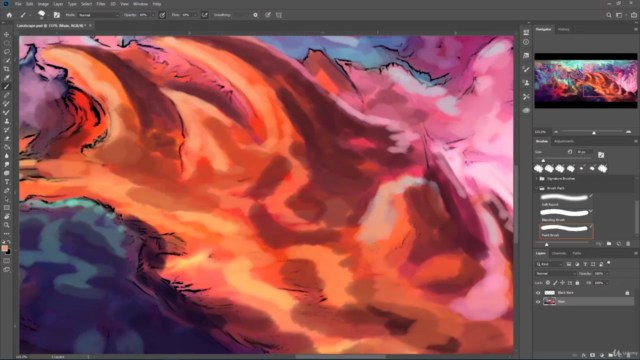Switch to the Adjustments tab
The width and height of the screenshot is (640, 360).
click(x=564, y=141)
